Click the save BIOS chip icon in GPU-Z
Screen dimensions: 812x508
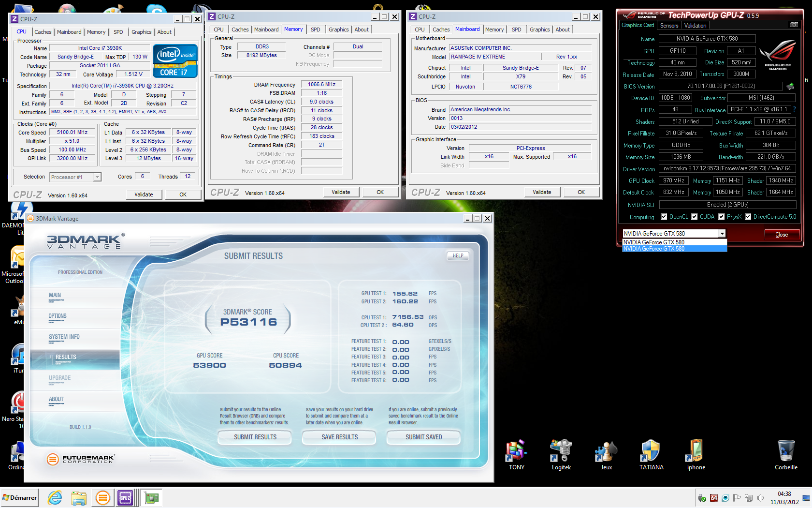pos(790,87)
